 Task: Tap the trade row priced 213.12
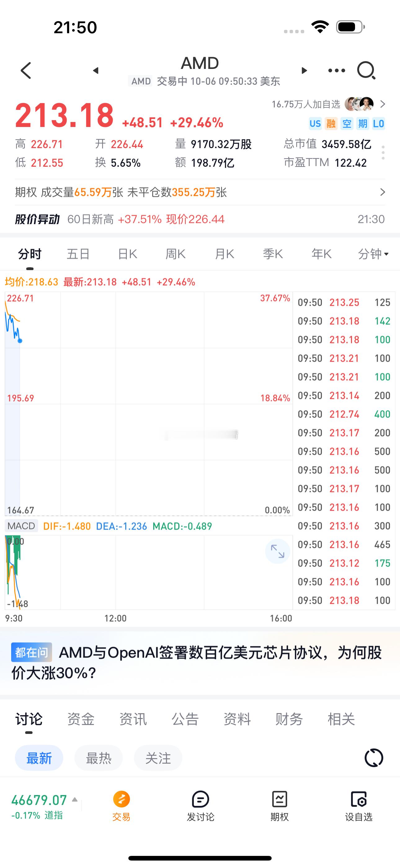point(344,563)
